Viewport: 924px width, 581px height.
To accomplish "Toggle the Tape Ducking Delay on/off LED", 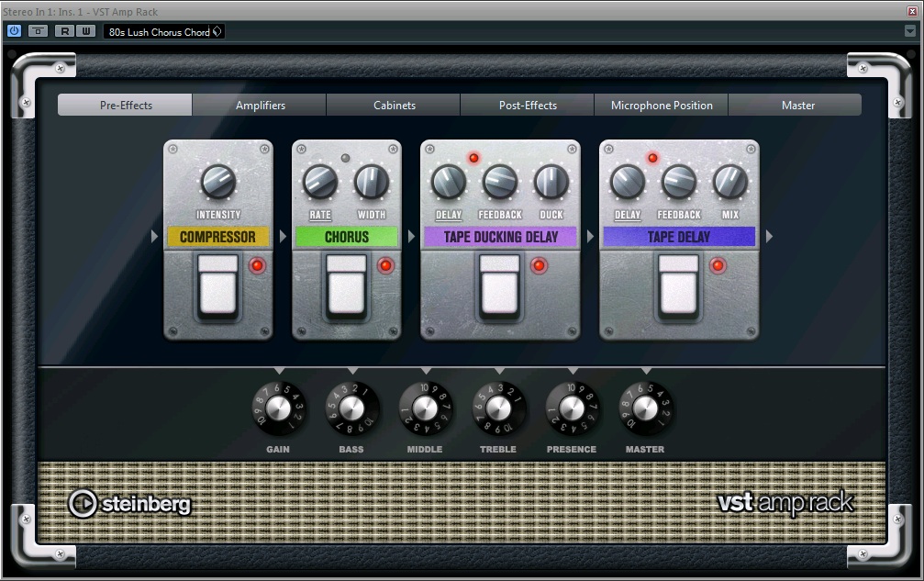I will [x=539, y=266].
